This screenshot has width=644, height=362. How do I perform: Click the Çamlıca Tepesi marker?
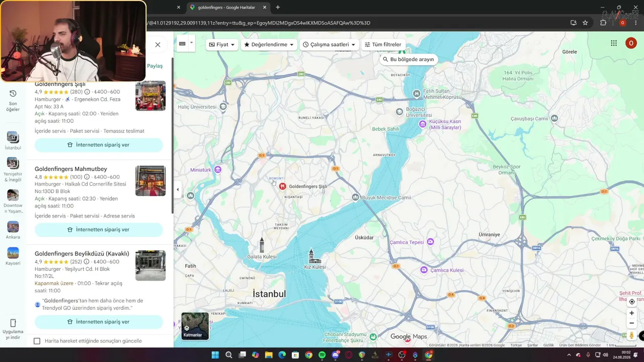click(x=430, y=242)
